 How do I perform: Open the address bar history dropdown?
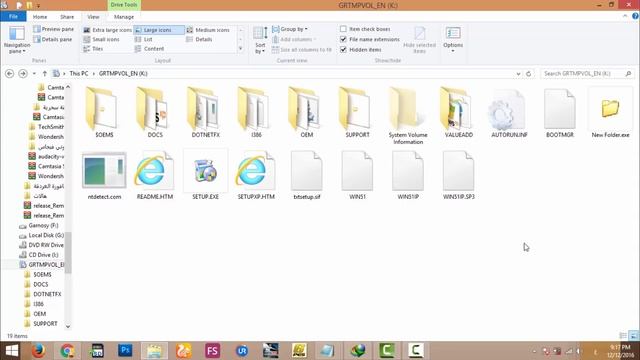click(x=518, y=73)
